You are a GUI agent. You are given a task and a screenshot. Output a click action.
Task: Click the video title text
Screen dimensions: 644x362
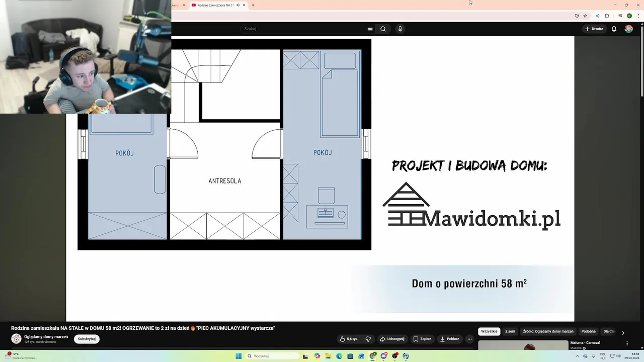click(143, 328)
